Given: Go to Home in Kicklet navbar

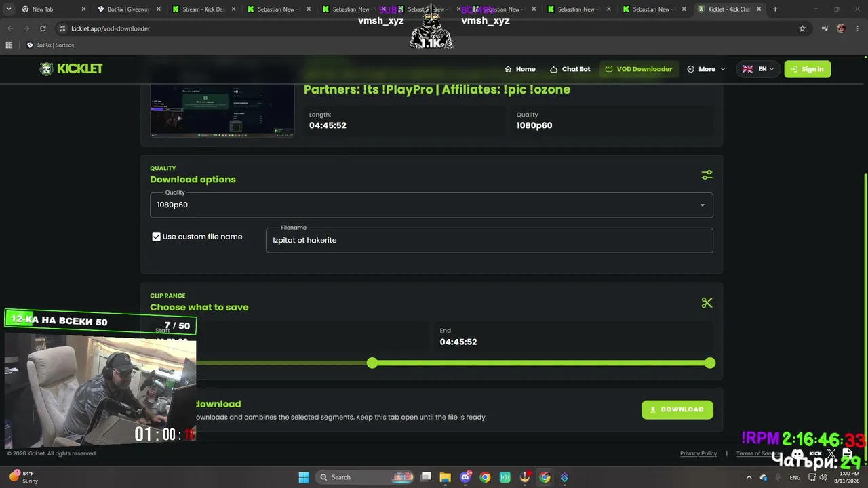Looking at the screenshot, I should pyautogui.click(x=520, y=69).
